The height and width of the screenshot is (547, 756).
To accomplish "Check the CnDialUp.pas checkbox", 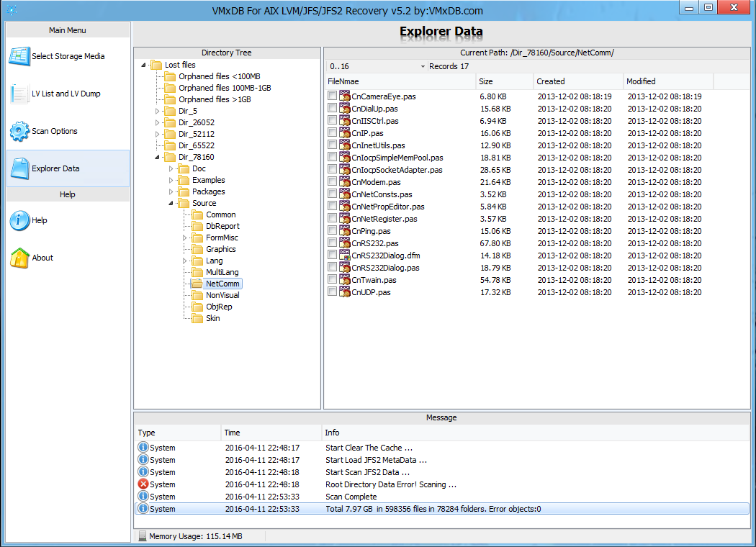I will coord(332,107).
